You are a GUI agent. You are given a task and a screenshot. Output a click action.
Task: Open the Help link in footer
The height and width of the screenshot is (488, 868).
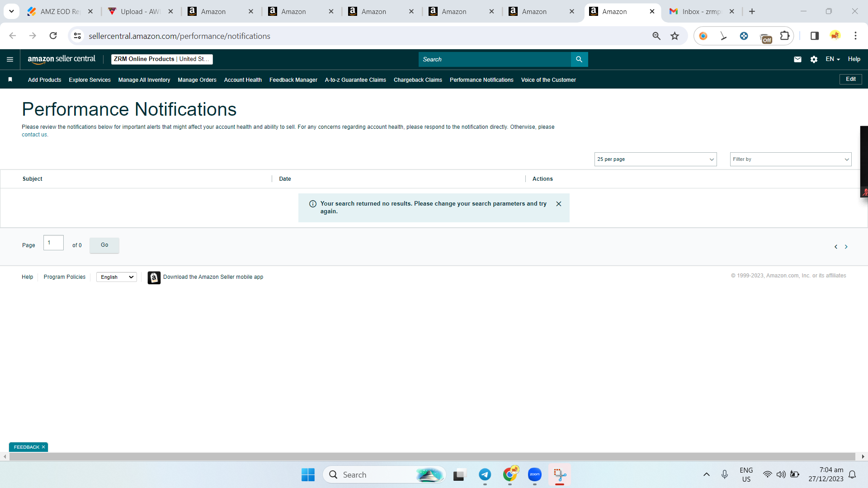click(x=27, y=277)
